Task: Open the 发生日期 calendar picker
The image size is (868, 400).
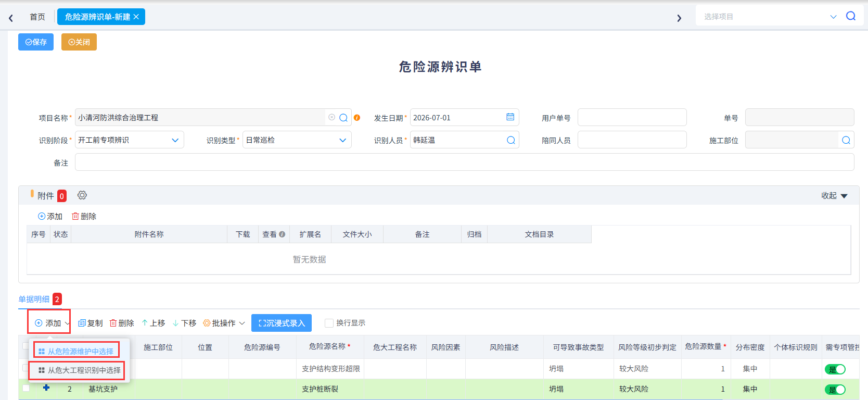Action: pyautogui.click(x=510, y=117)
